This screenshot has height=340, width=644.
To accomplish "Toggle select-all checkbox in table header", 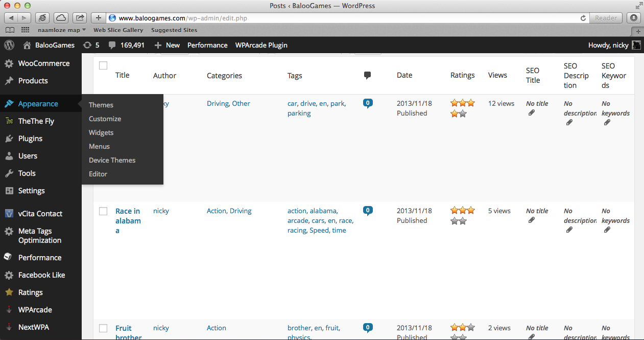I will pyautogui.click(x=103, y=65).
